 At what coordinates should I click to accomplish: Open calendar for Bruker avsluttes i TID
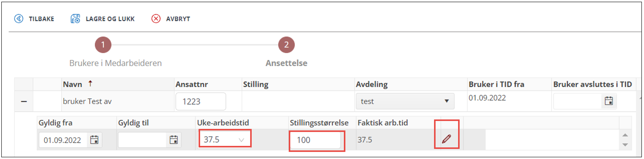609,101
